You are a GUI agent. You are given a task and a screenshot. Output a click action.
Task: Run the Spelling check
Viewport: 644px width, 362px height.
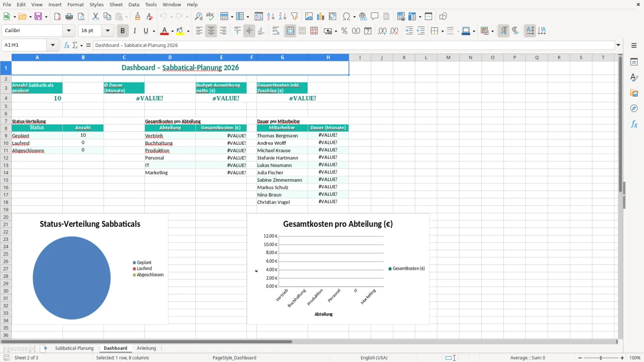pyautogui.click(x=210, y=17)
